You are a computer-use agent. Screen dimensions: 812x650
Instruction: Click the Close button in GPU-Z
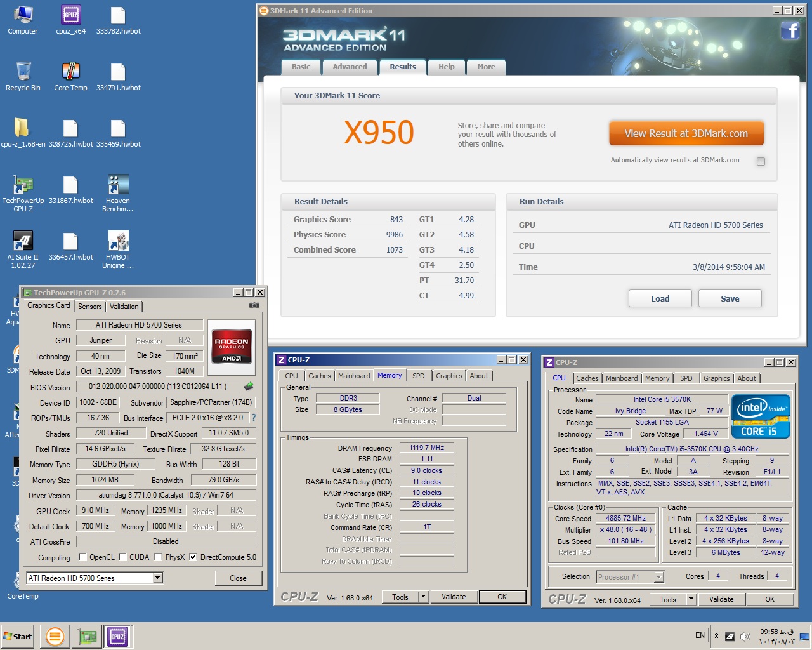point(238,578)
